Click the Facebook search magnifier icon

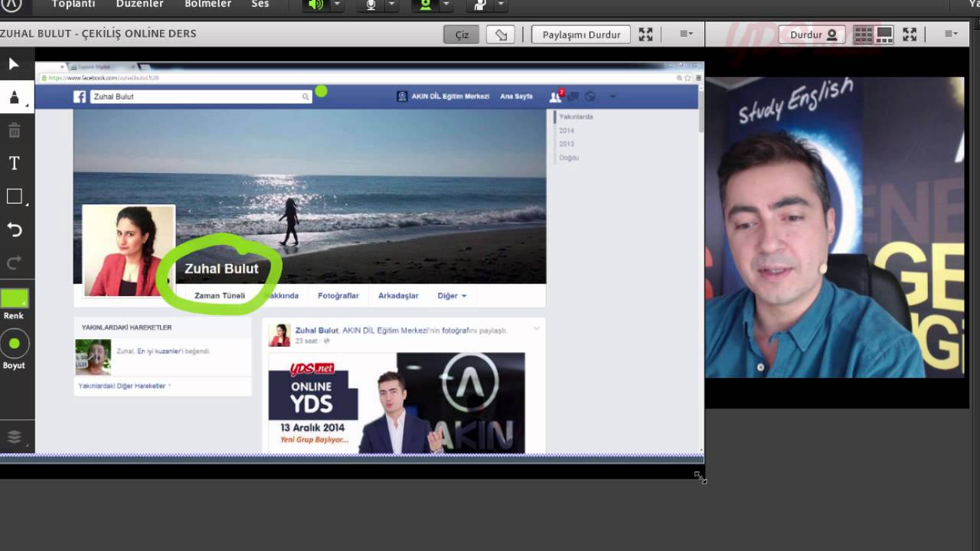305,96
